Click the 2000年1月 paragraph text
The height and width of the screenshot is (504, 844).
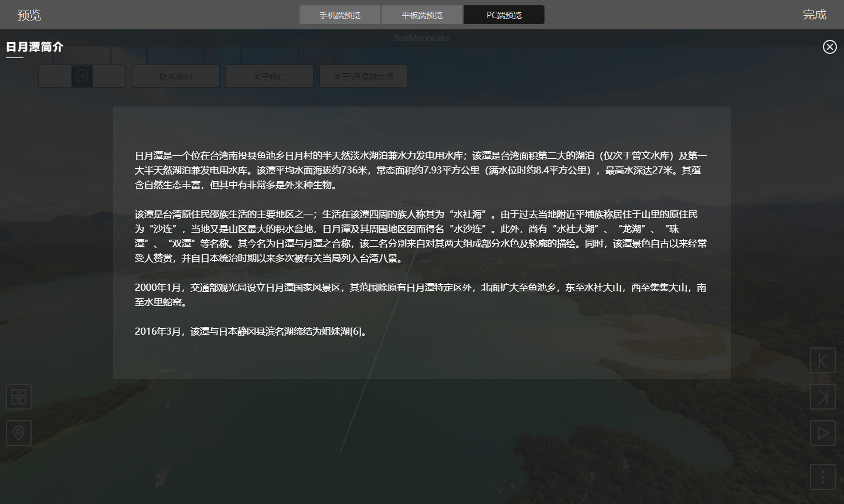click(421, 295)
